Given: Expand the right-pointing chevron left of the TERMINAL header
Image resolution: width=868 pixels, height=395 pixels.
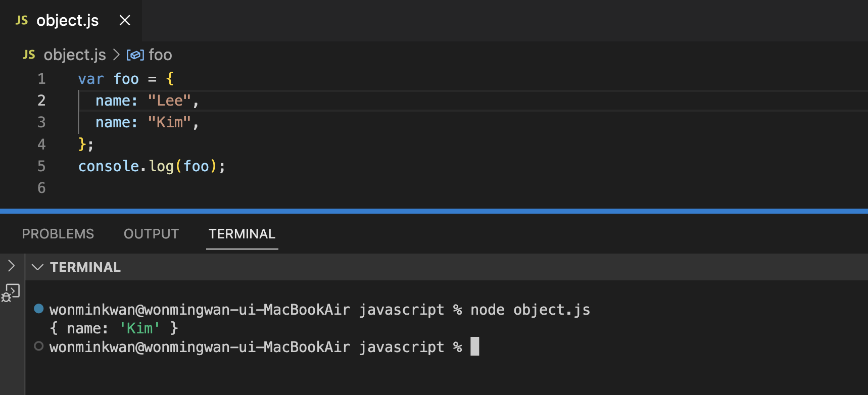Looking at the screenshot, I should coord(11,266).
